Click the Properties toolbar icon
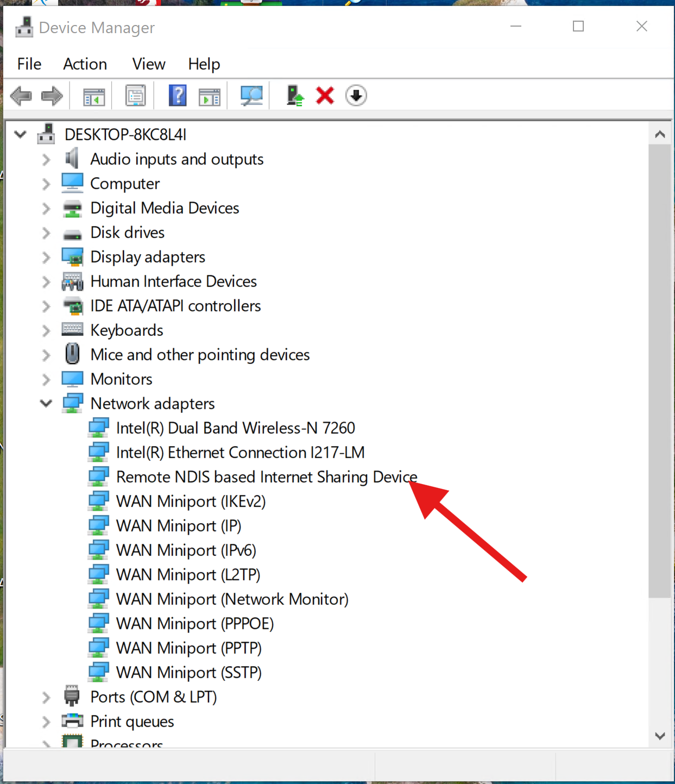This screenshot has width=675, height=784. click(x=135, y=96)
